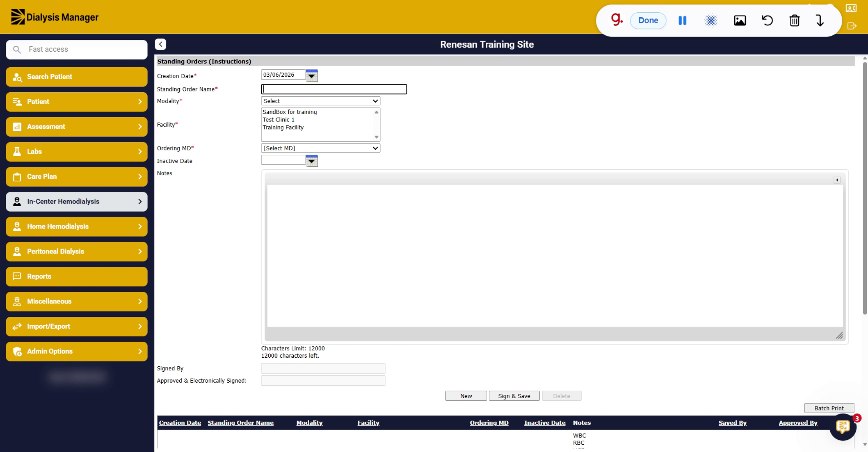Click the Standing Order Name input field
The image size is (868, 452).
(334, 89)
